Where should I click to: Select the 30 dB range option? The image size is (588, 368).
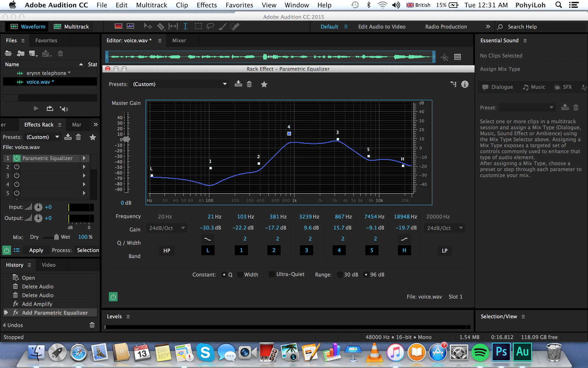pyautogui.click(x=340, y=275)
